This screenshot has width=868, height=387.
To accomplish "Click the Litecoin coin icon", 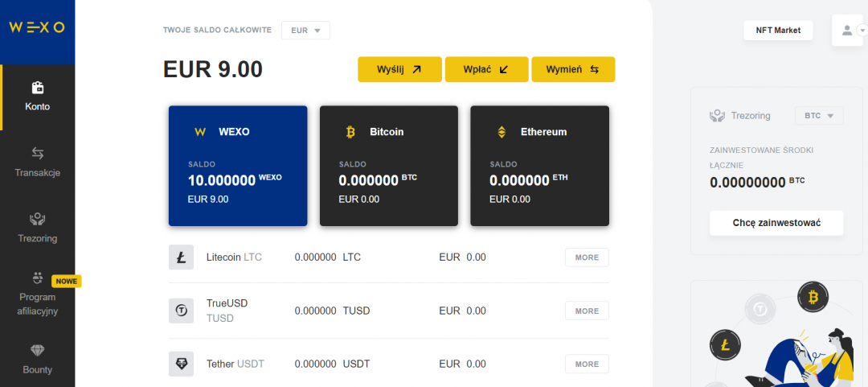I will (181, 257).
